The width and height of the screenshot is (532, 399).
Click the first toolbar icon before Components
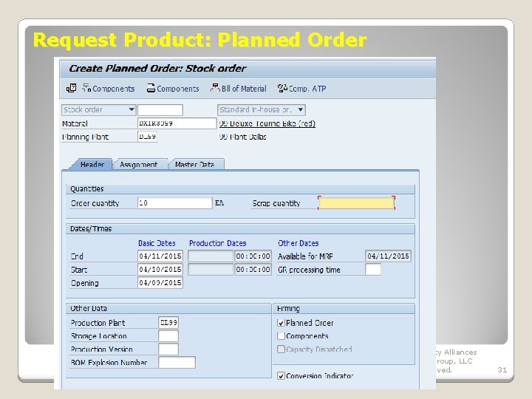click(x=71, y=88)
